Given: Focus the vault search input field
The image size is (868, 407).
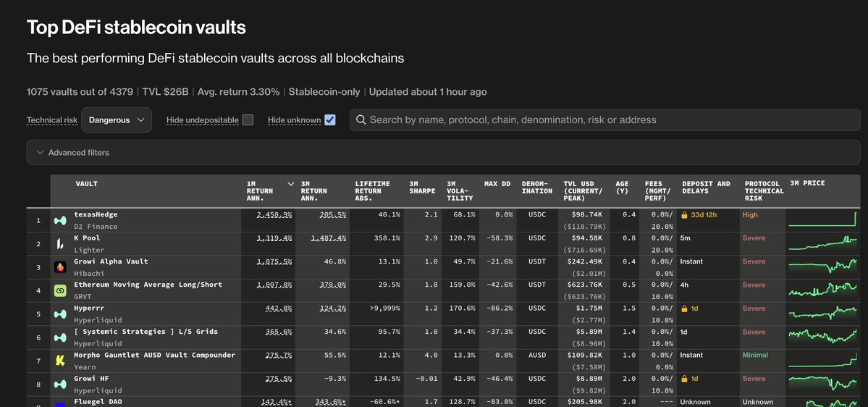Looking at the screenshot, I should point(605,119).
